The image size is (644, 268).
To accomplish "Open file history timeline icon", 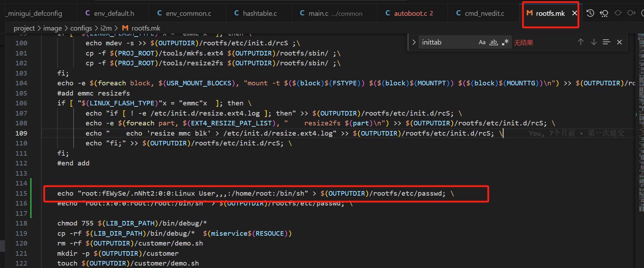I will point(590,13).
